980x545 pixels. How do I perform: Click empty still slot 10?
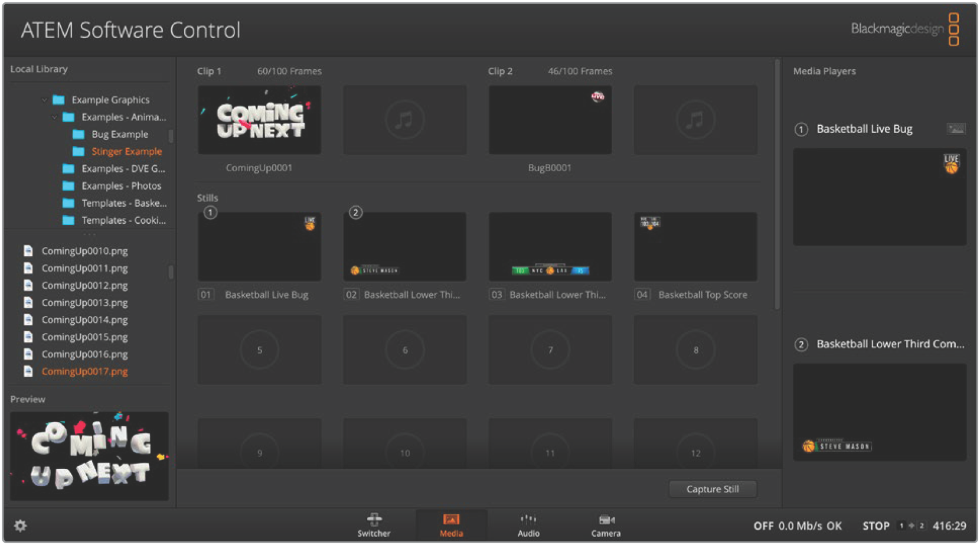pos(404,444)
